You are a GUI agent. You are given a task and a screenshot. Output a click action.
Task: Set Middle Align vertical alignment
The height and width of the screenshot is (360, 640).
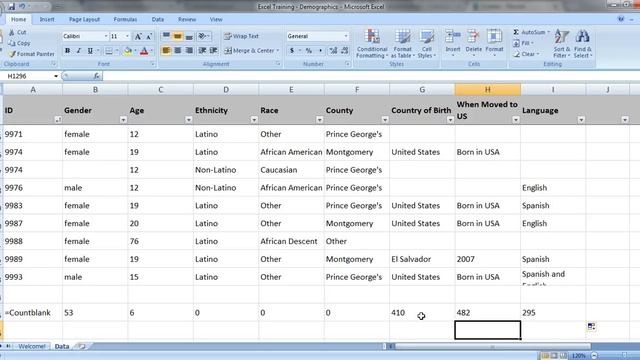point(178,36)
